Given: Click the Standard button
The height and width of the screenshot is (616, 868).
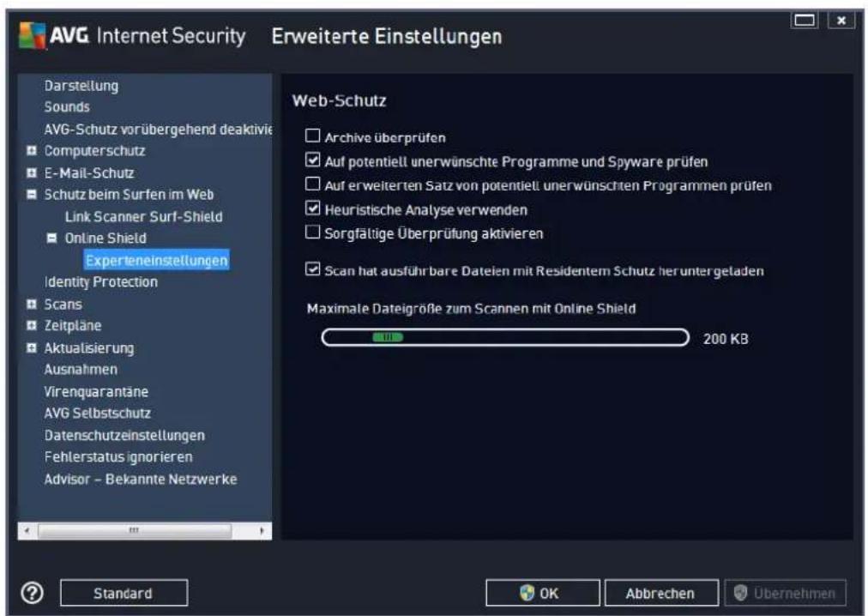Looking at the screenshot, I should 124,594.
